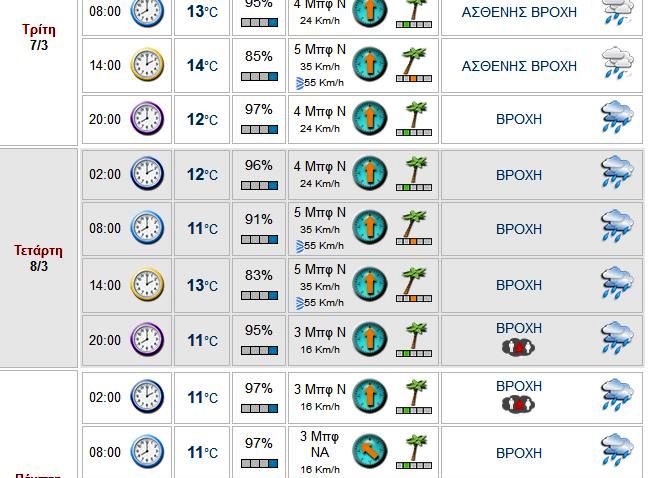Click the clock icon for Tuesday 14:00

147,66
